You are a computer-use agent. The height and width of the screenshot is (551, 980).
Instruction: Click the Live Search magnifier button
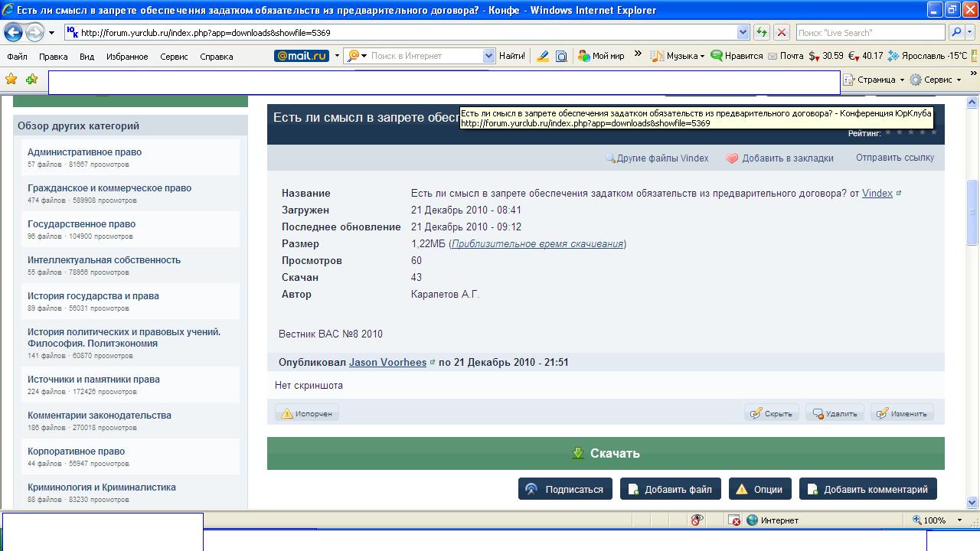pyautogui.click(x=955, y=32)
